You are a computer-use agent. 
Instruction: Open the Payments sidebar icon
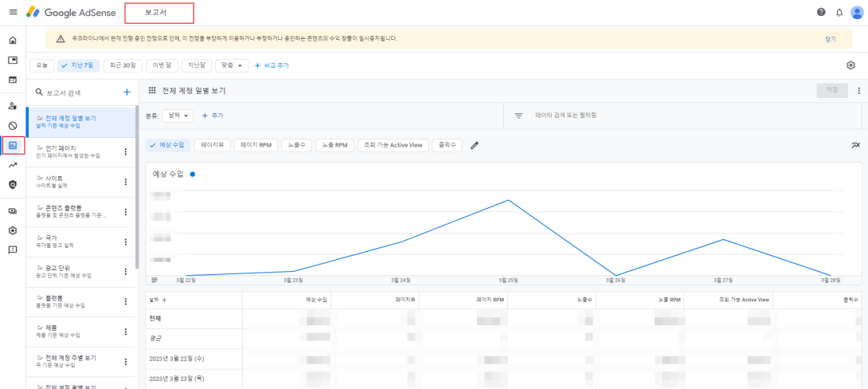pyautogui.click(x=13, y=211)
